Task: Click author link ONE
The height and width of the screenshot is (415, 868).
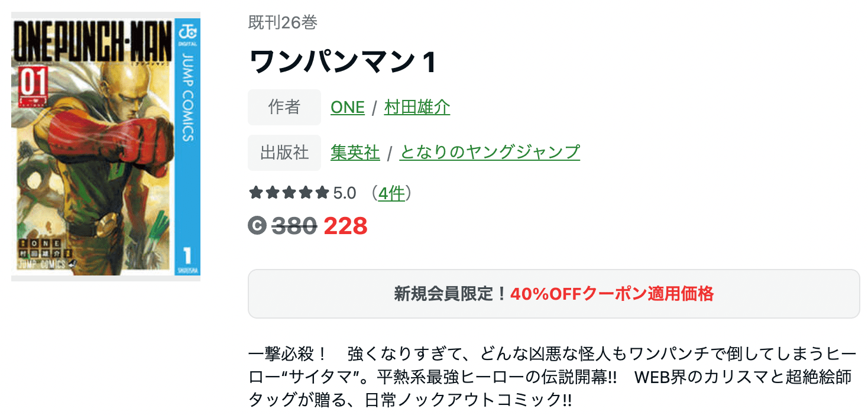Action: point(348,108)
